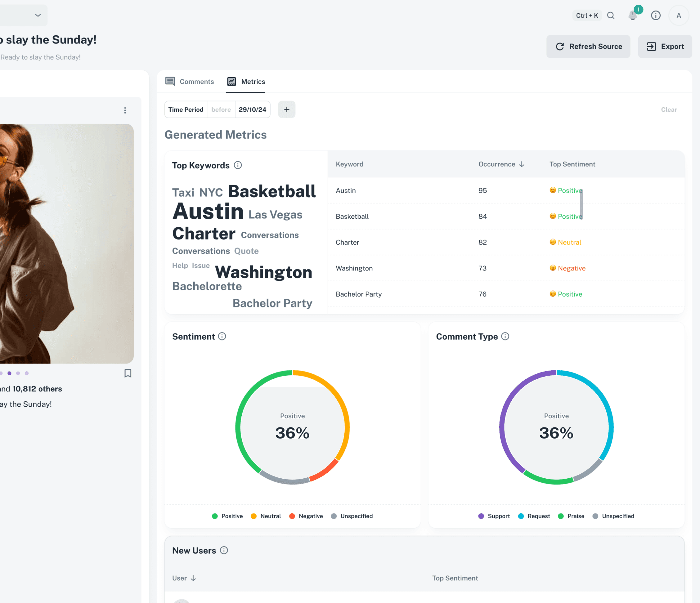Toggle Occurrence column sort order
The image size is (700, 603).
(x=522, y=164)
